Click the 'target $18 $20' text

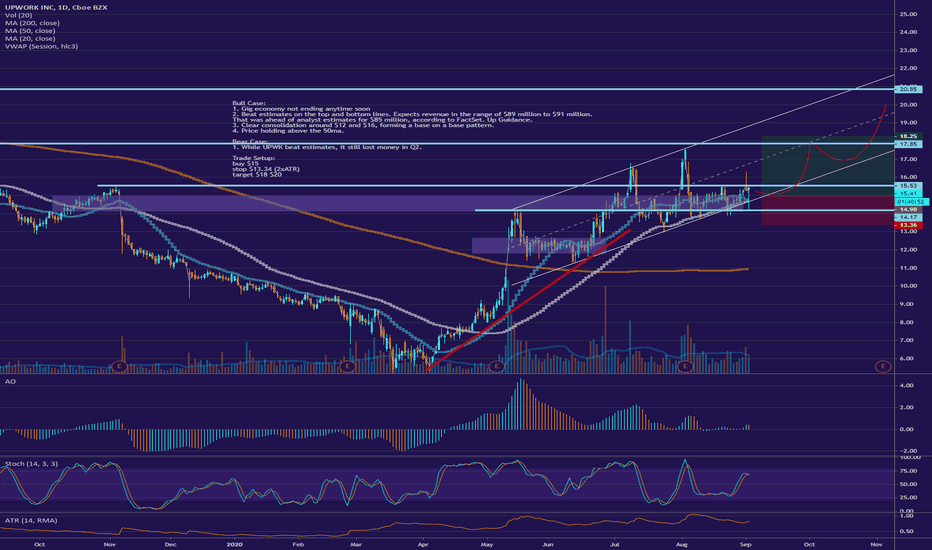257,174
